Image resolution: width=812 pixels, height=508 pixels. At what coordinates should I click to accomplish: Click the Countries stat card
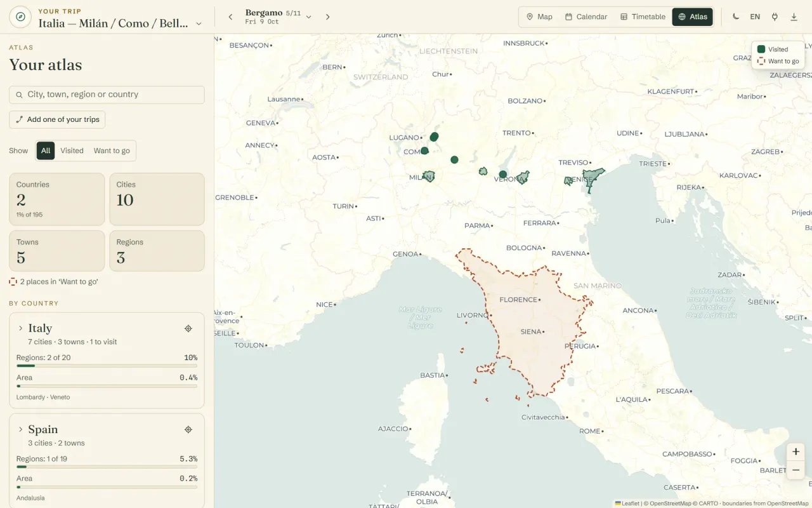click(x=56, y=199)
